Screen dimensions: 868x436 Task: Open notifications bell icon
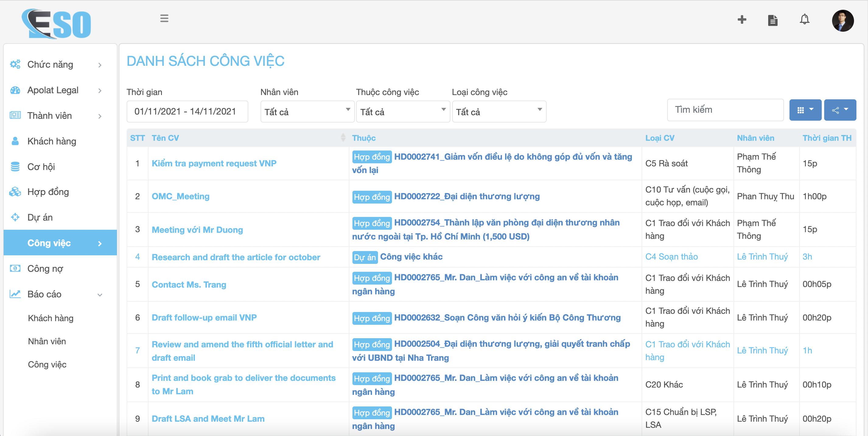(x=804, y=19)
